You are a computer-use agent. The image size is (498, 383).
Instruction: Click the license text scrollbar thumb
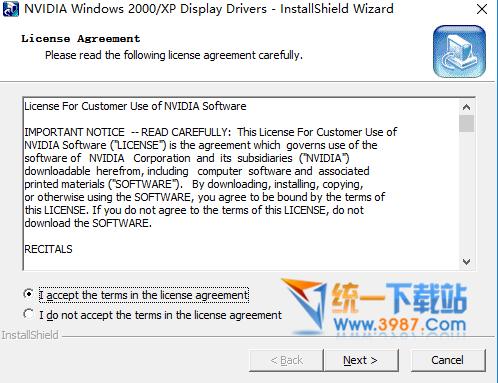point(466,124)
